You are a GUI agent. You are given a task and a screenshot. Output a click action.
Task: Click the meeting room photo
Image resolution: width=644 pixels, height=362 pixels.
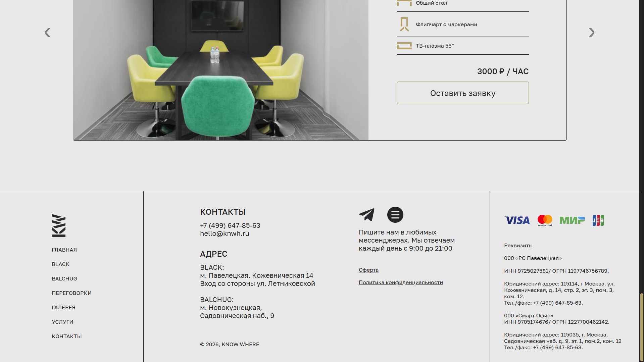221,70
